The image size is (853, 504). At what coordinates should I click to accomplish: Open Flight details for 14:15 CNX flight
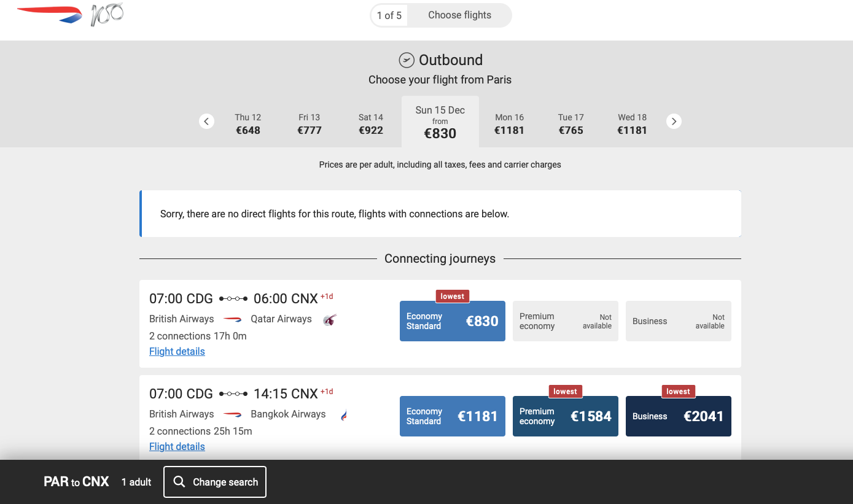click(x=177, y=447)
